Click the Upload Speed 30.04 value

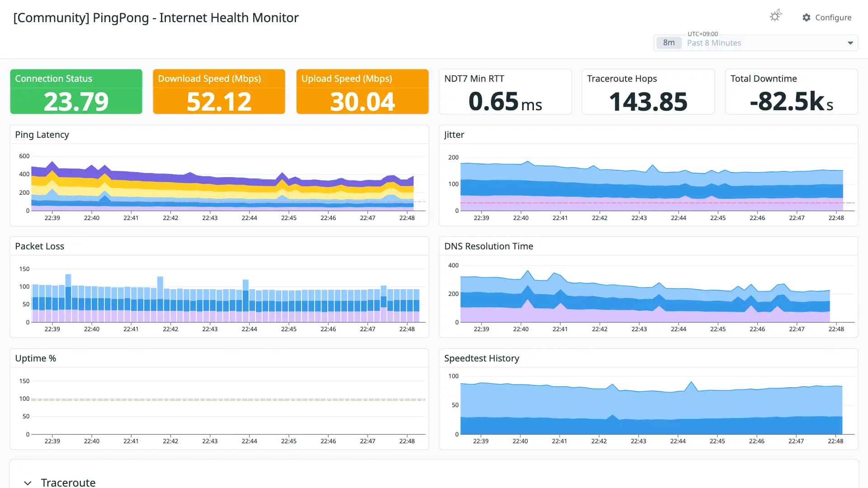362,101
